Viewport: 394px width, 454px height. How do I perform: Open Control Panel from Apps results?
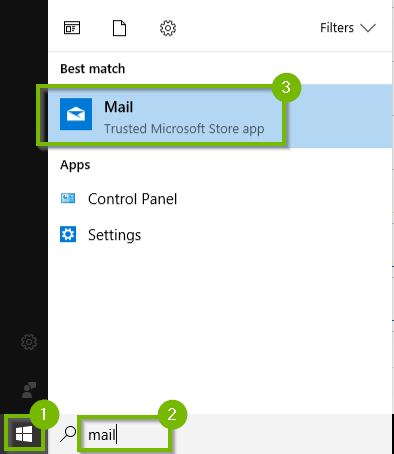click(x=220, y=199)
